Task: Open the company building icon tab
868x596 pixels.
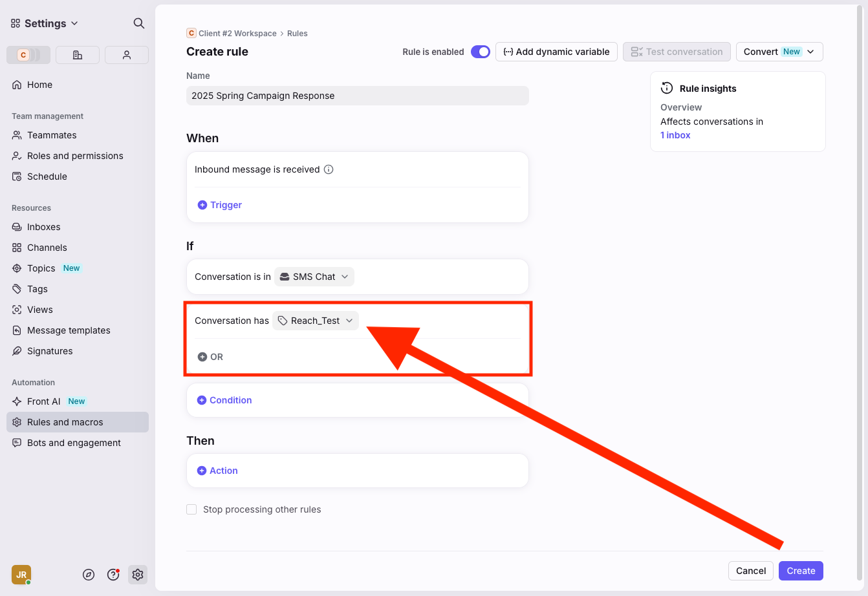Action: (78, 55)
